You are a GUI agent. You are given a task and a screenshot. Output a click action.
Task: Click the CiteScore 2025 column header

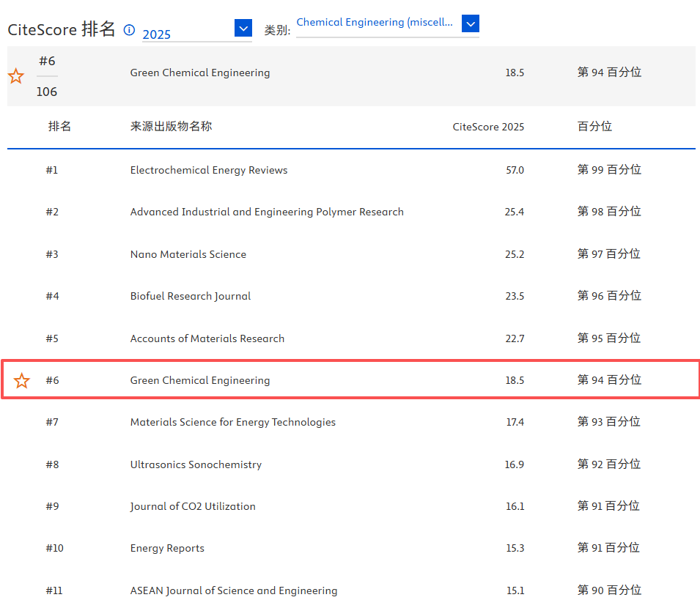click(x=488, y=127)
